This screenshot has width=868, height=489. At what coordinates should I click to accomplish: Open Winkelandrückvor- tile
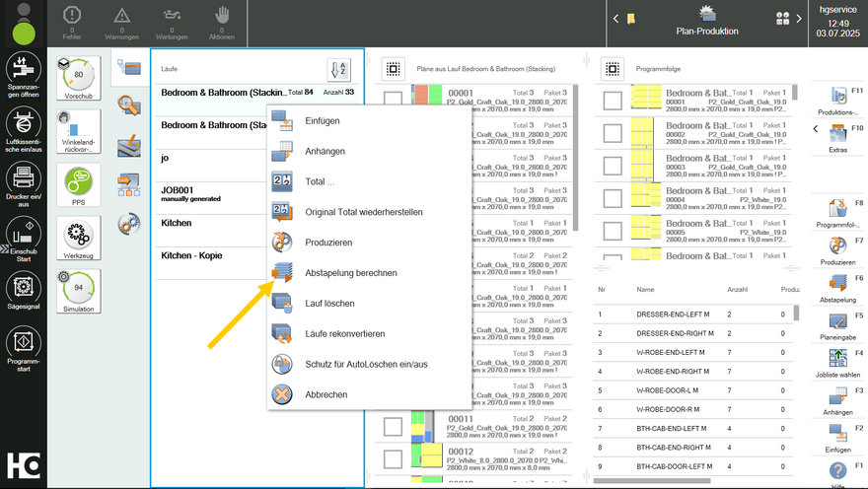click(x=79, y=131)
